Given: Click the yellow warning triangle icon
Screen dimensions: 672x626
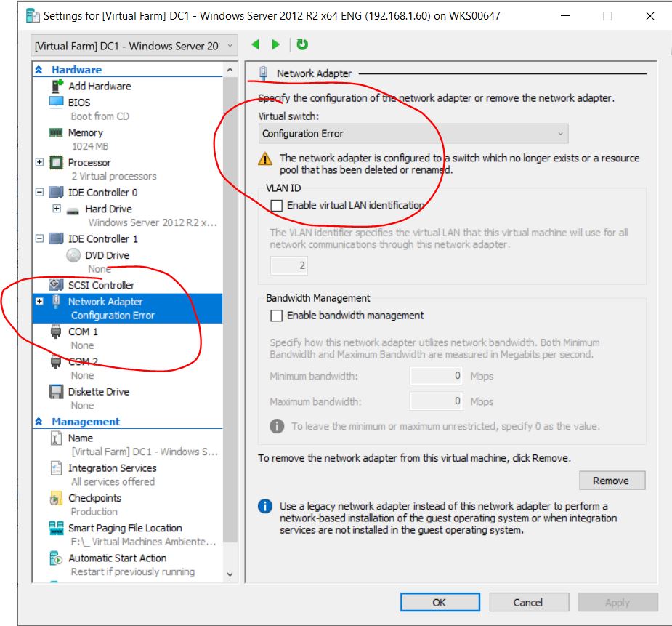Looking at the screenshot, I should click(x=265, y=159).
